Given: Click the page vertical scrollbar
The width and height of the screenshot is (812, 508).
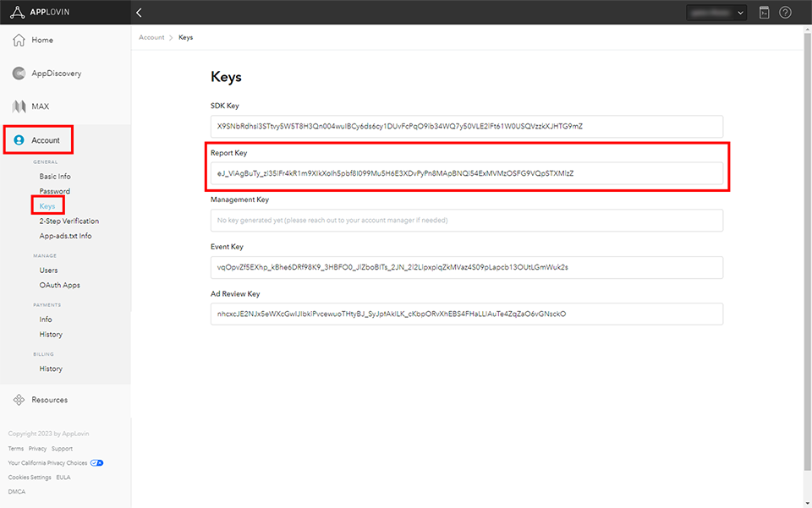Looking at the screenshot, I should tap(807, 251).
